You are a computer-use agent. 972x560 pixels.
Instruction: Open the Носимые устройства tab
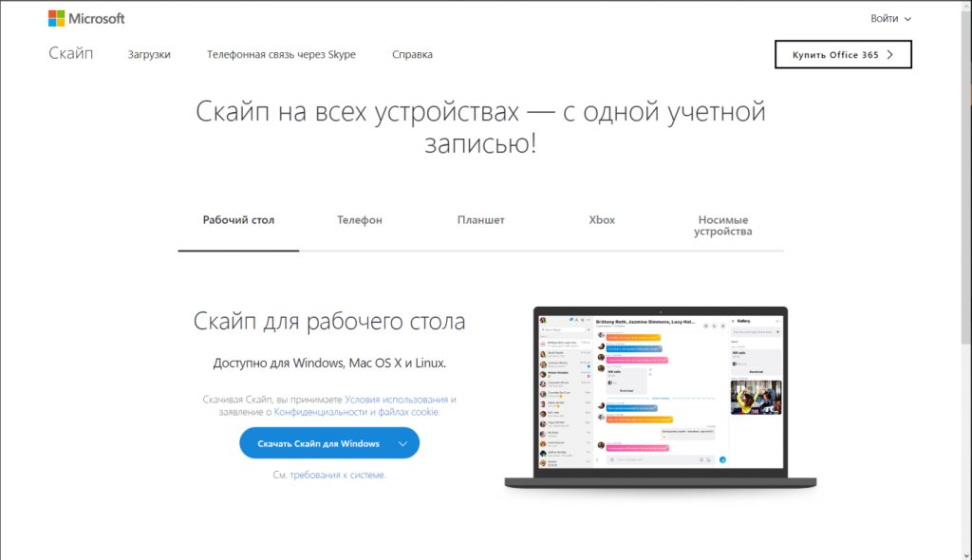click(x=722, y=225)
